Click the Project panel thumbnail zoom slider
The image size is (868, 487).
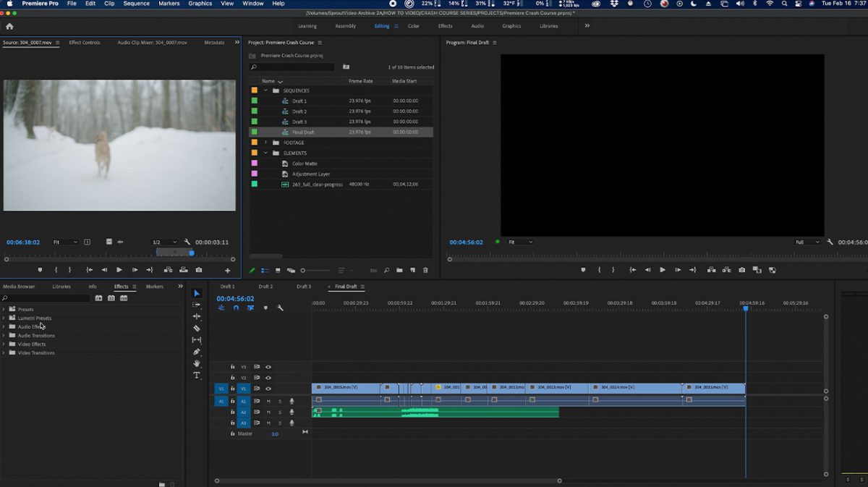tap(303, 271)
